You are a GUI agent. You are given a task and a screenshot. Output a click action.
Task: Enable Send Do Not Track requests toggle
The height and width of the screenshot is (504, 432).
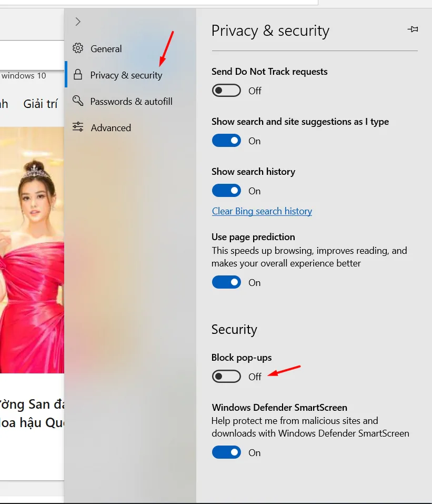pyautogui.click(x=226, y=91)
